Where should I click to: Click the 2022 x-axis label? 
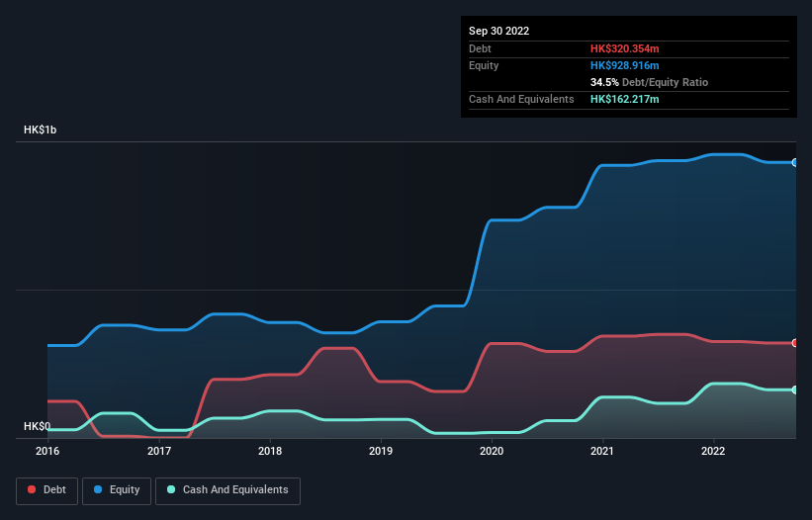click(713, 451)
